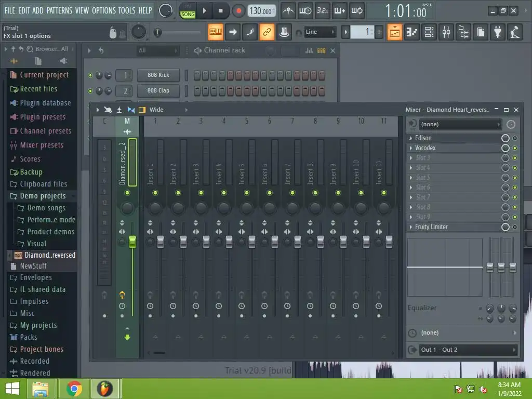Click the Insert 3 volume fader
This screenshot has height=399, width=532.
(206, 242)
